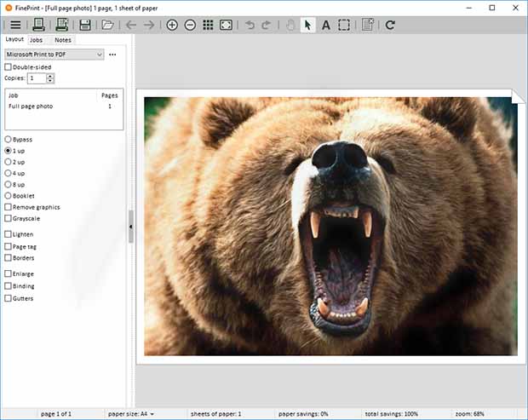528x420 pixels.
Task: Click the Pages column header
Action: (x=110, y=95)
